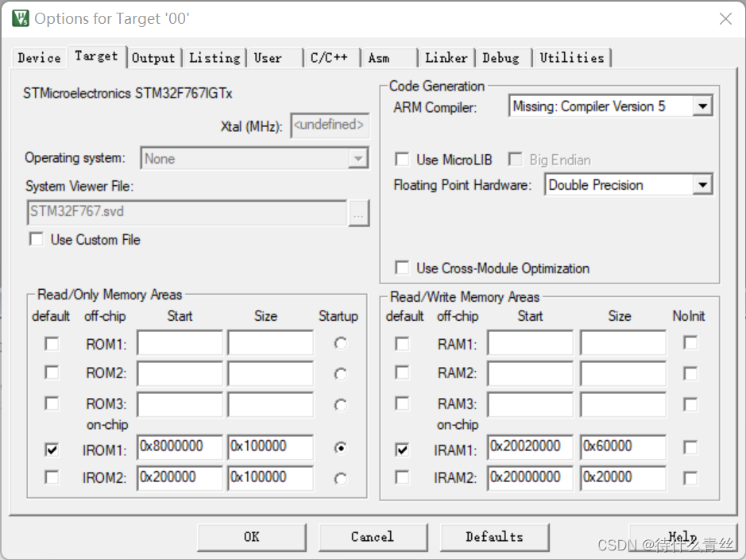This screenshot has width=746, height=560.
Task: Select ROM3 as Startup
Action: [x=340, y=405]
